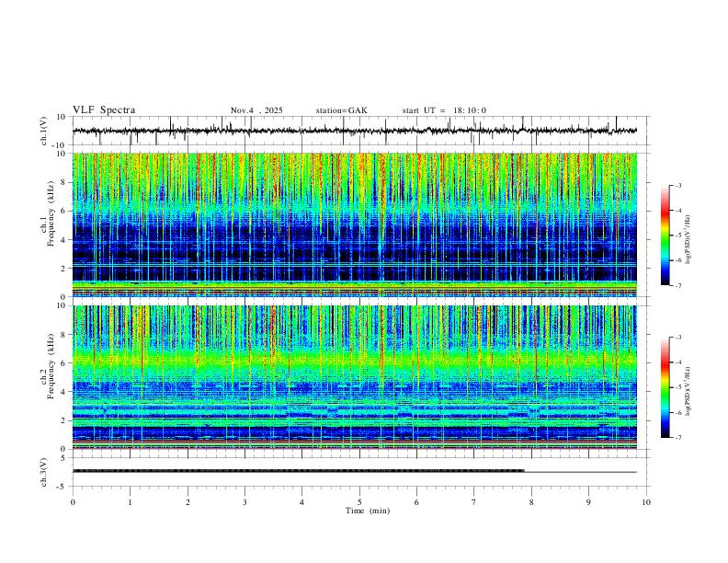Click the ch.1 spectrogram panel

click(354, 224)
